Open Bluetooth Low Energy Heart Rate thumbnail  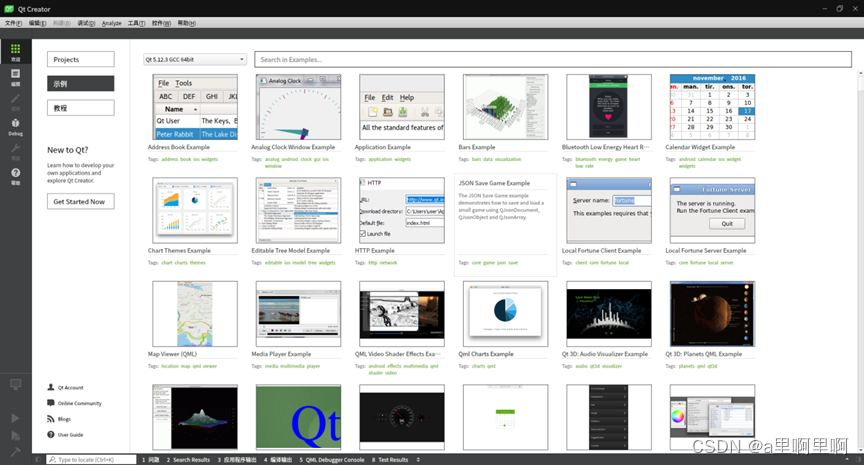tap(609, 107)
